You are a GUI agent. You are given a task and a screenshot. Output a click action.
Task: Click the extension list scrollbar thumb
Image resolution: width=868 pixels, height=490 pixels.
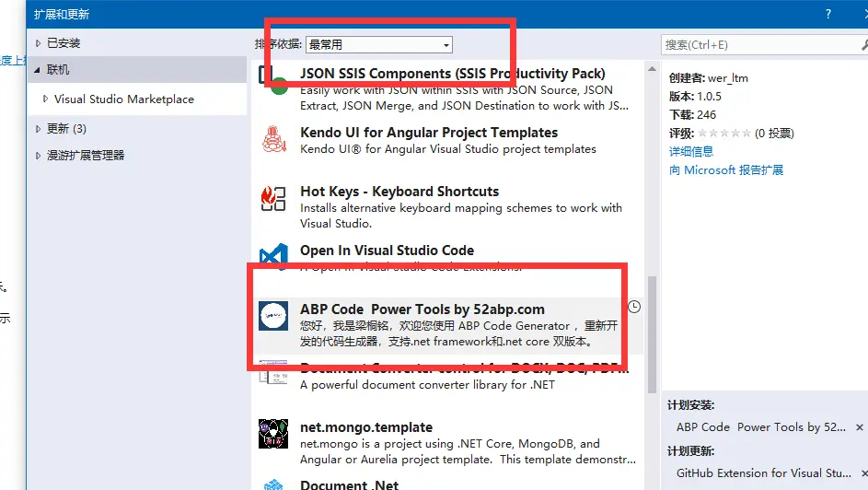[652, 333]
